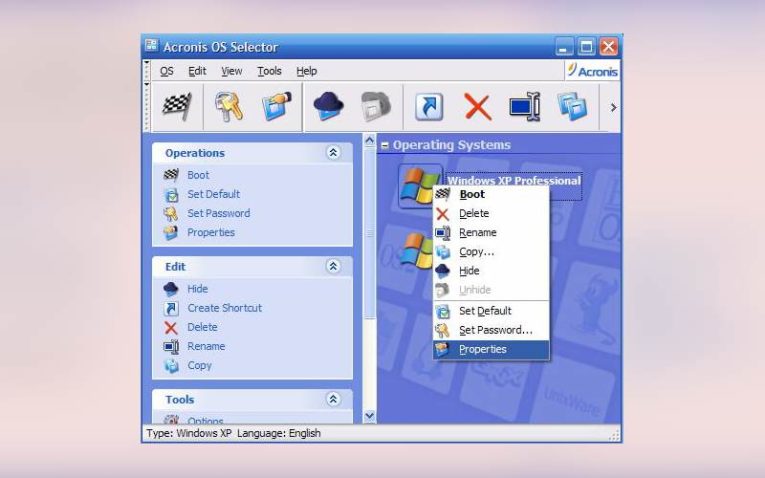Click the Create Shortcut arrow toolbar icon

point(429,106)
